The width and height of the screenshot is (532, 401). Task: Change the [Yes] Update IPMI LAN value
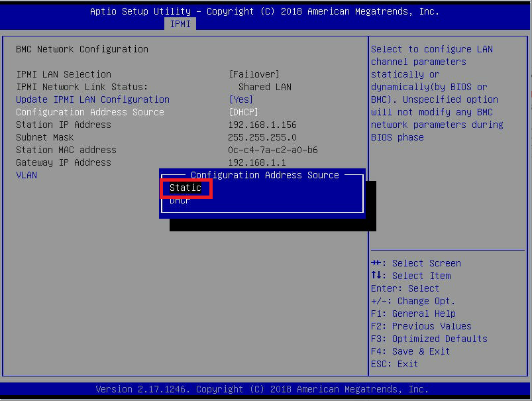(x=240, y=99)
